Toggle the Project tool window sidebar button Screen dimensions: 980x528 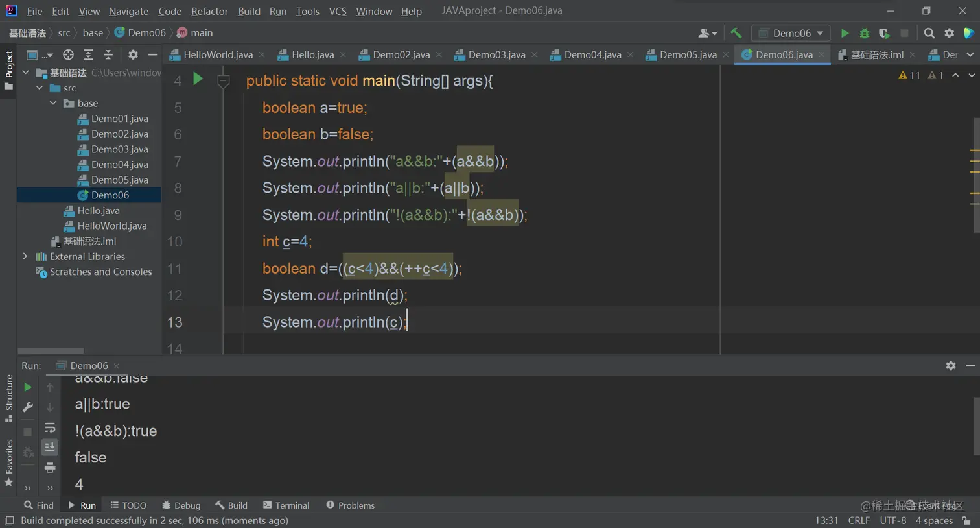pos(9,71)
